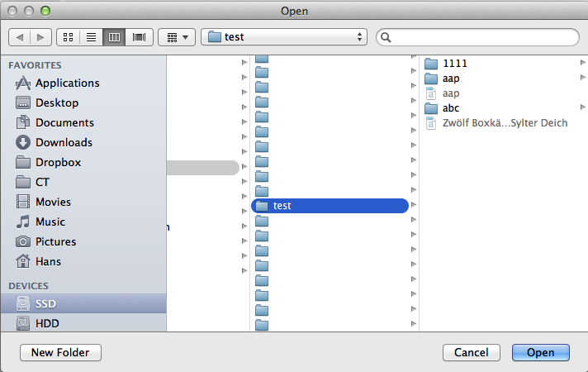
Task: Choose Hans home folder
Action: click(x=48, y=261)
